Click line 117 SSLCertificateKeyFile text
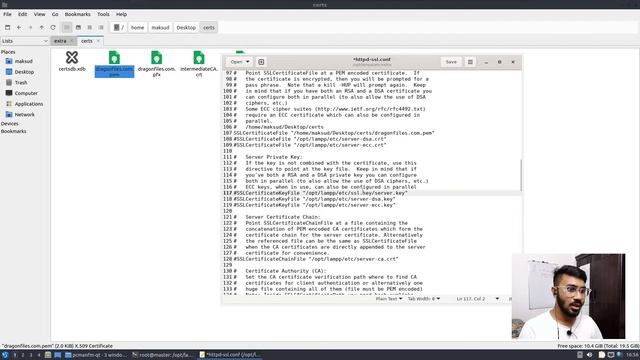Viewport: 640px width, 360px height. tap(320, 193)
